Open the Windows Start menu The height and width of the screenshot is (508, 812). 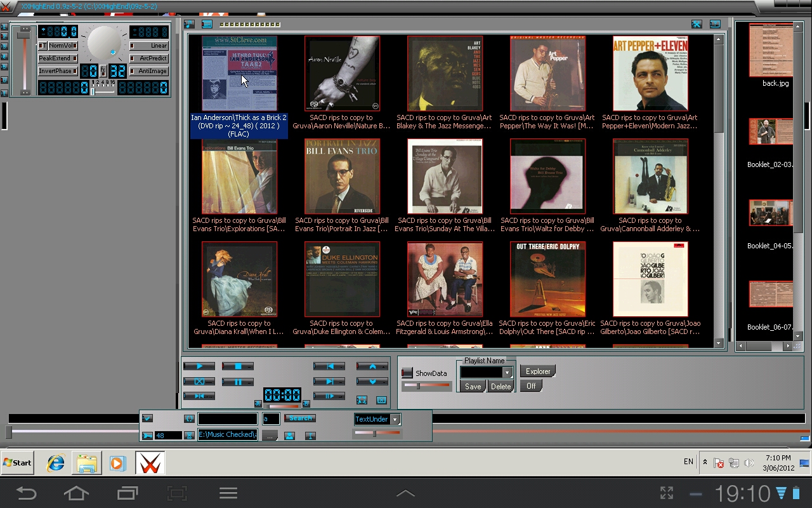pos(18,462)
